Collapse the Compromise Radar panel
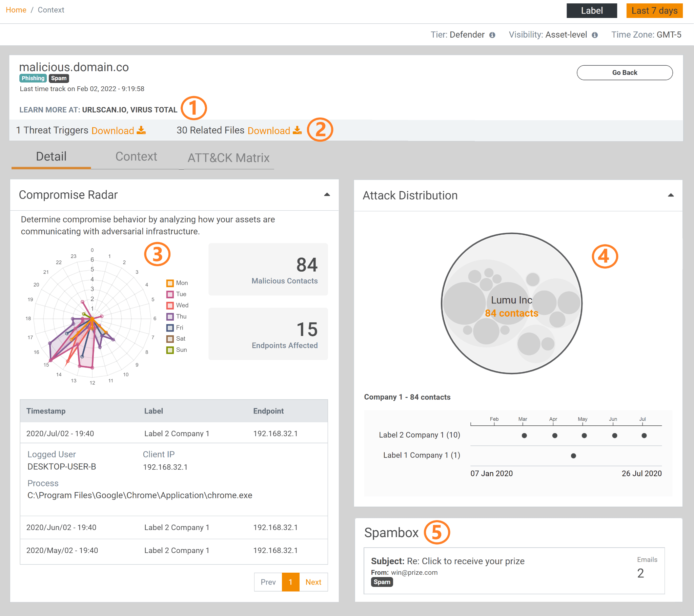 (327, 195)
